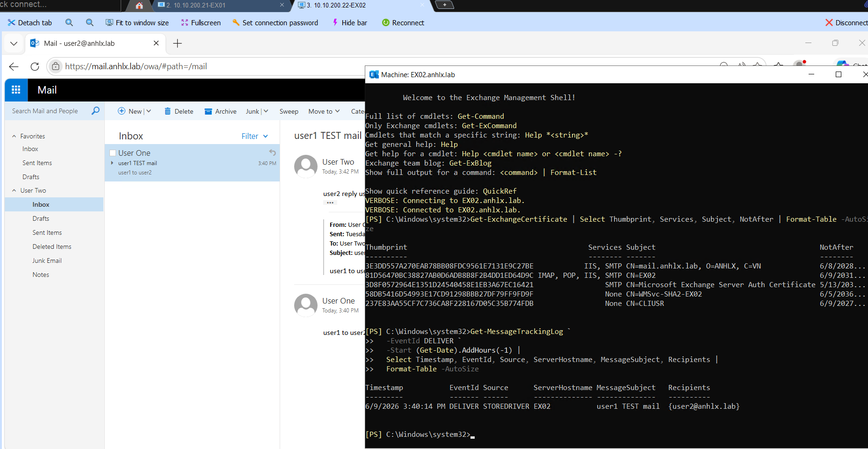Expand the quoted message ellipsis

point(330,203)
